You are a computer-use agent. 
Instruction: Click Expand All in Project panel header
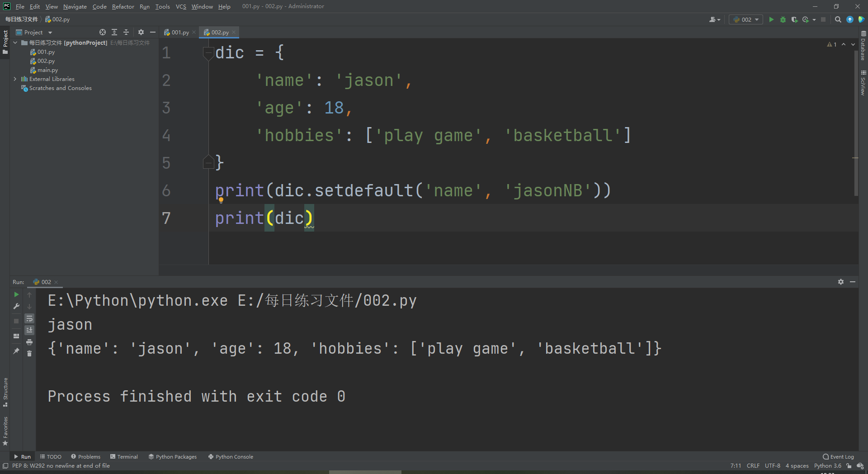[x=114, y=32]
